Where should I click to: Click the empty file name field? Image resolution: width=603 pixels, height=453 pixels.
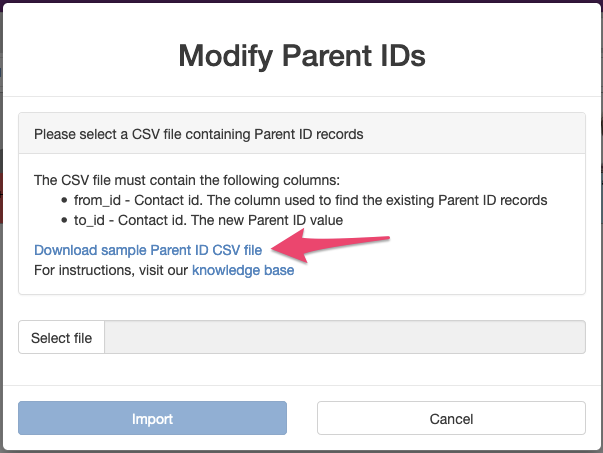tap(345, 338)
